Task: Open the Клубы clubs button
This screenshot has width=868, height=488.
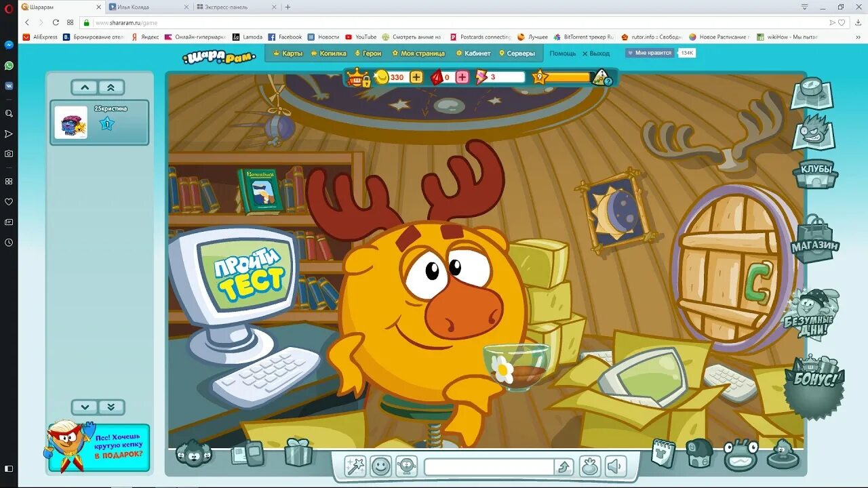Action: [815, 174]
